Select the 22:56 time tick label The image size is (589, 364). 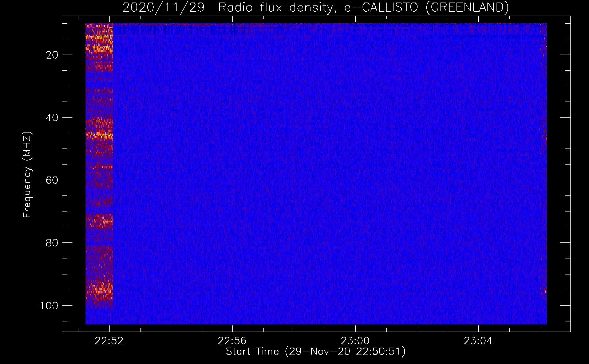(x=232, y=341)
